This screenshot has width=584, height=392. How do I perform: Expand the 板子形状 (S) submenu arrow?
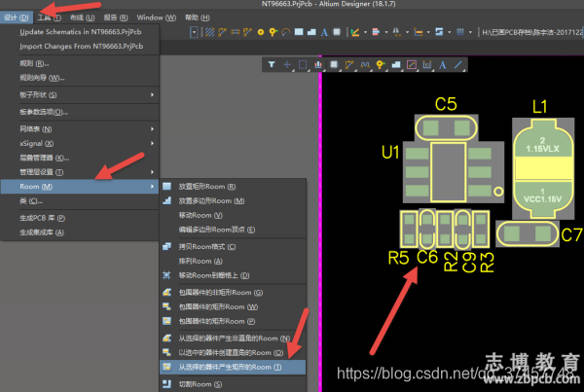click(153, 94)
